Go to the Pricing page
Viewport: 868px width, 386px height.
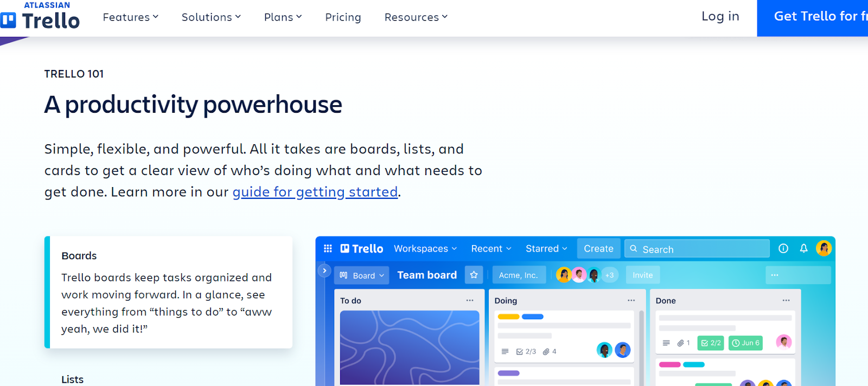pyautogui.click(x=343, y=17)
